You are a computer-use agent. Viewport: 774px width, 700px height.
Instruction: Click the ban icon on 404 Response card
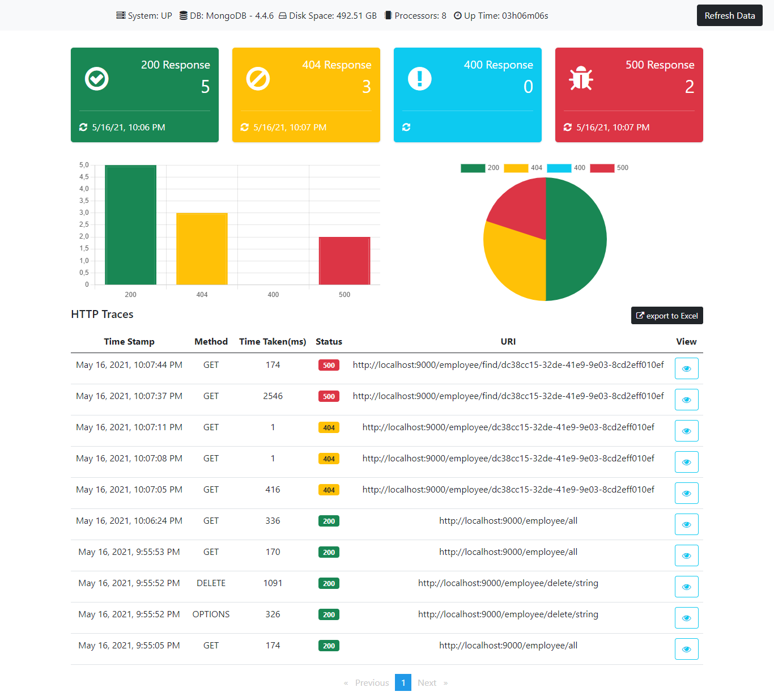click(258, 79)
